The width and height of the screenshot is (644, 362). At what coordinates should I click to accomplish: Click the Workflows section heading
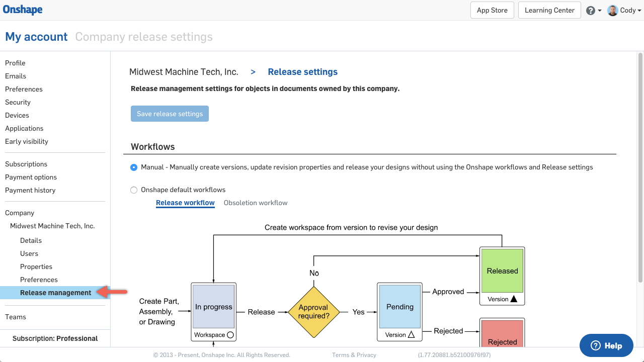coord(153,147)
